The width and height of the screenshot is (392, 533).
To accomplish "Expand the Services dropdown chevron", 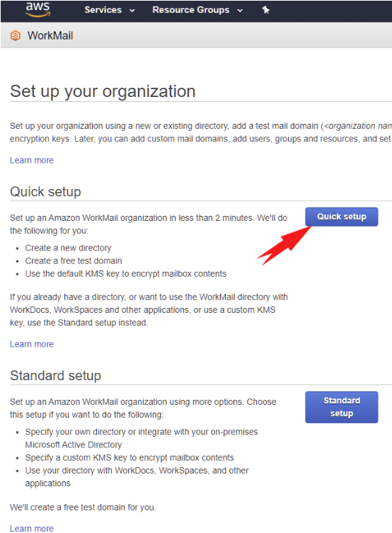I will pyautogui.click(x=132, y=11).
